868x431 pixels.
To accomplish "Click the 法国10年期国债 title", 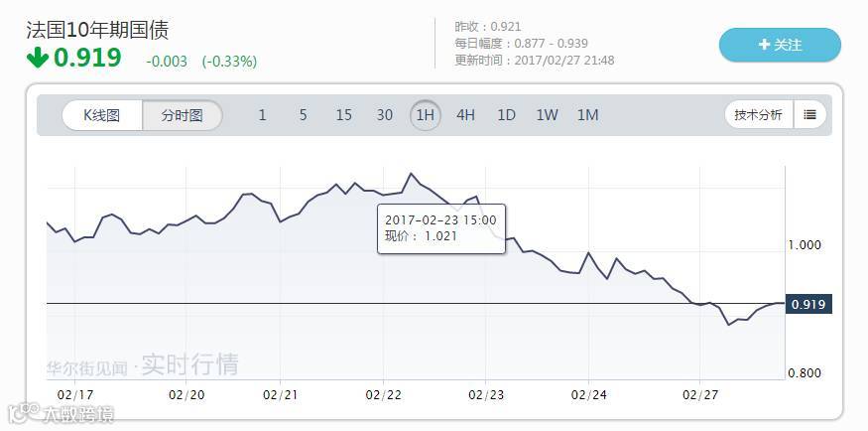I will tap(97, 29).
